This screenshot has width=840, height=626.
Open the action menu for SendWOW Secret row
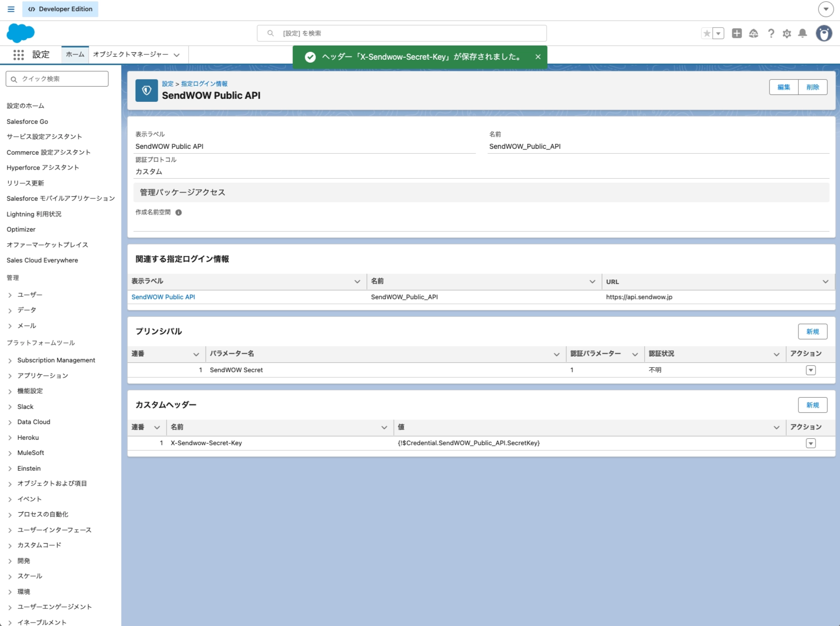pos(811,370)
